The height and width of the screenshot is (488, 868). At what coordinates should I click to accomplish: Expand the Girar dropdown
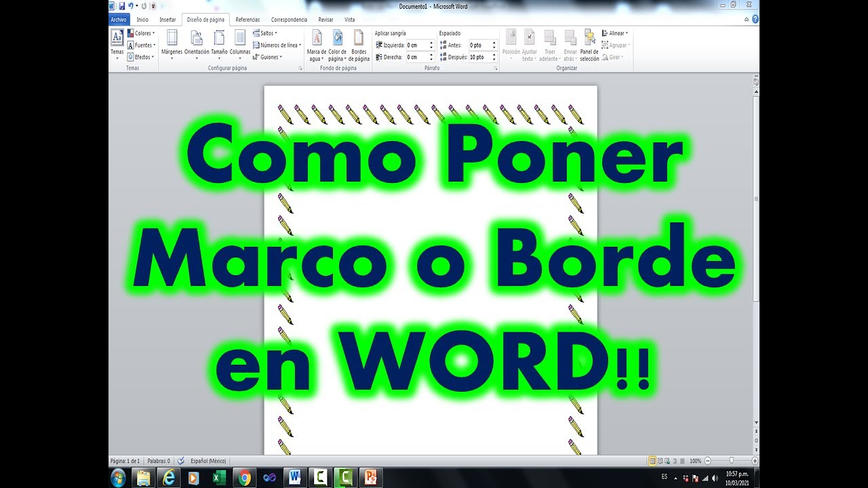[612, 58]
